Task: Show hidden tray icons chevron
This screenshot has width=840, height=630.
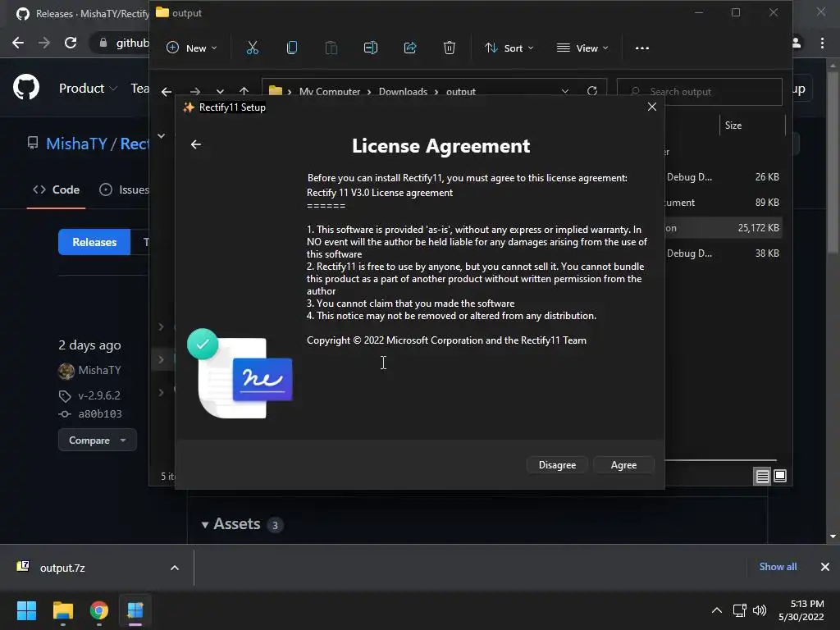Action: pyautogui.click(x=717, y=610)
